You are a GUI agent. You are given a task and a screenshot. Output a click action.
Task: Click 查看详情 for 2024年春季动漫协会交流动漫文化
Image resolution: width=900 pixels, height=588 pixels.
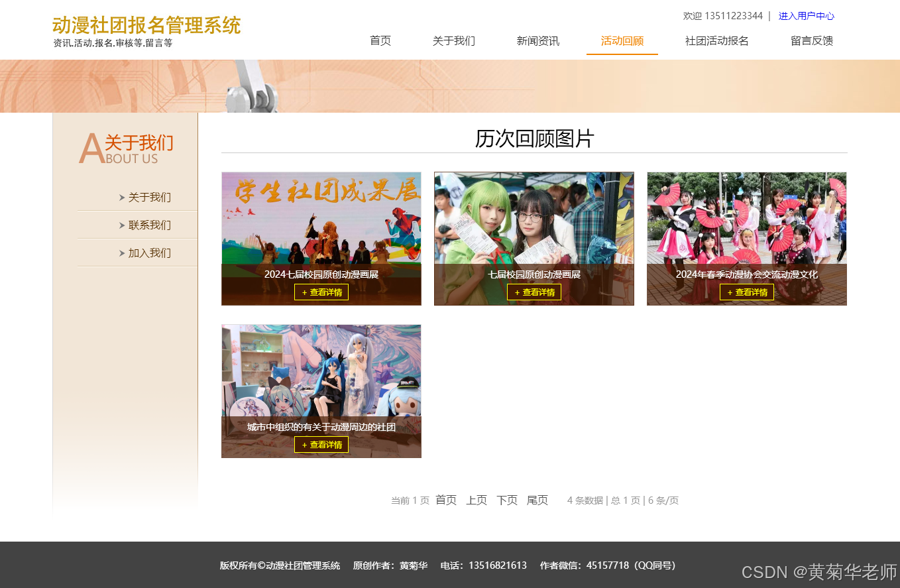[x=747, y=292]
